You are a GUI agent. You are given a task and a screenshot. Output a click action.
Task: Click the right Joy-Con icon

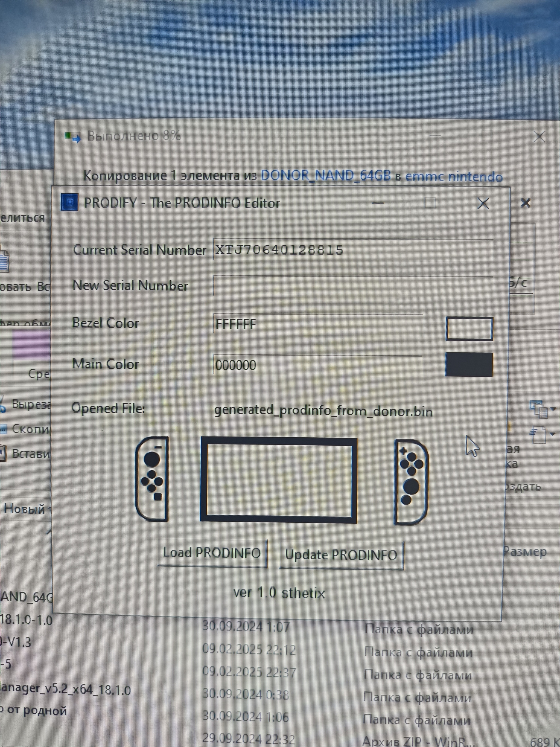pos(411,482)
